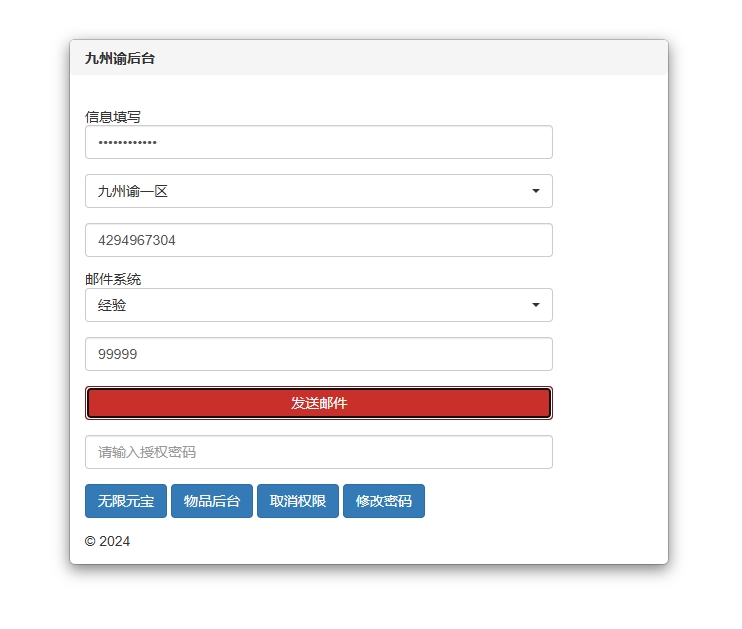Click the 邮件系统 label

[113, 279]
